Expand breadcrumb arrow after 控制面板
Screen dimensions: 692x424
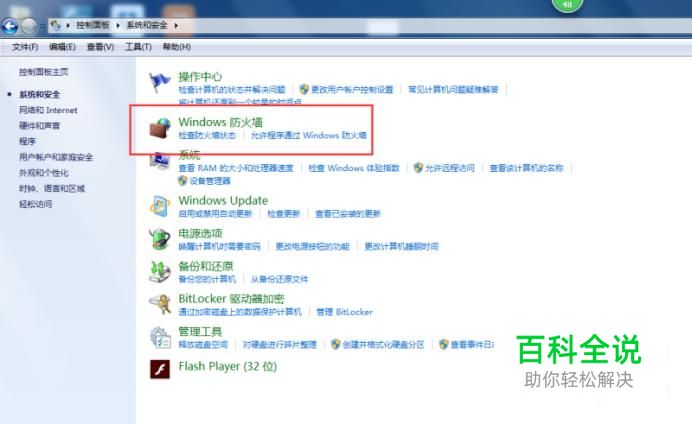tap(118, 26)
